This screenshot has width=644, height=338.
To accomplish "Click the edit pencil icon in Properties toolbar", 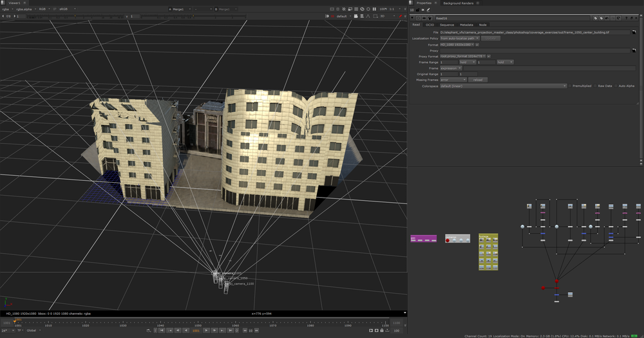I will pyautogui.click(x=428, y=10).
